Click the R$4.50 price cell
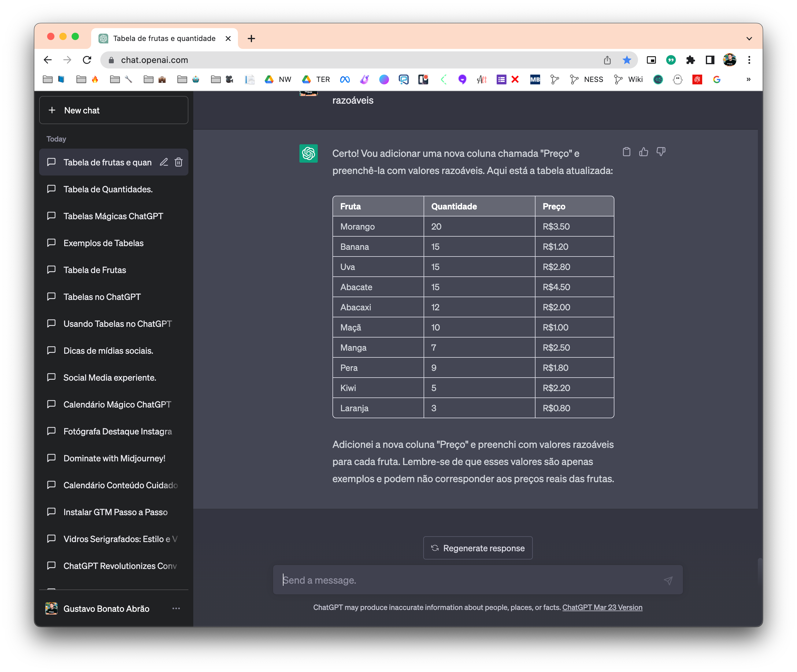 pyautogui.click(x=574, y=287)
